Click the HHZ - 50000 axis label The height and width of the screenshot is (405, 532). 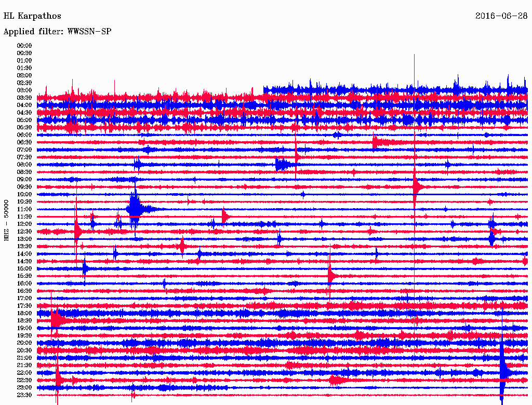pyautogui.click(x=6, y=220)
